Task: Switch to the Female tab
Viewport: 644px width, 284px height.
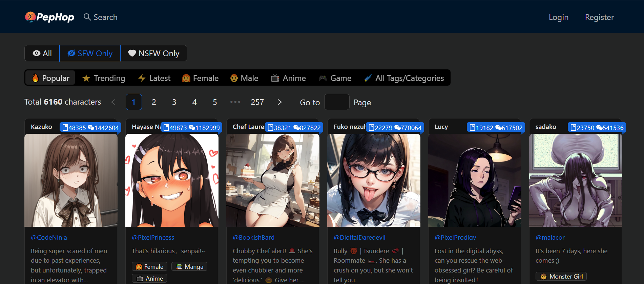Action: click(200, 78)
